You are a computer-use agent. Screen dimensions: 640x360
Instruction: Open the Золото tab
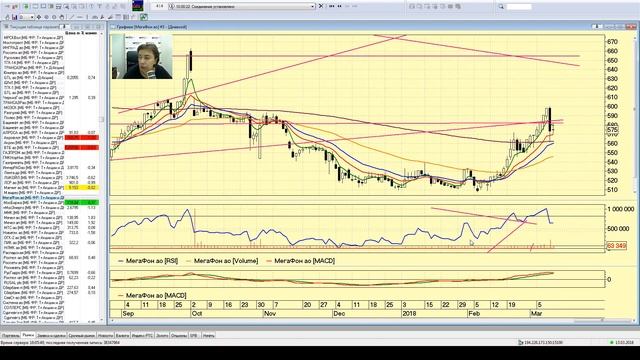point(162,336)
